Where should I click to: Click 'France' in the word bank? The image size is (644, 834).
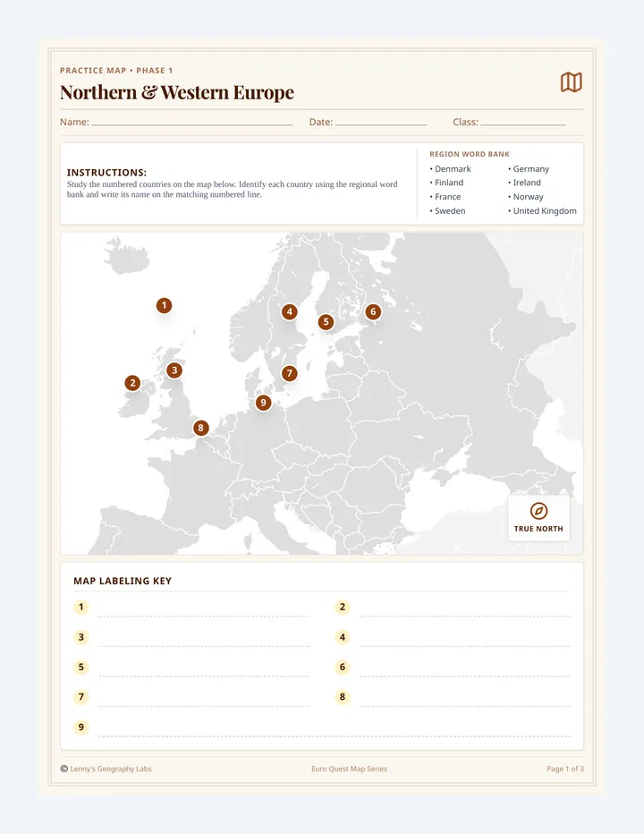[448, 197]
